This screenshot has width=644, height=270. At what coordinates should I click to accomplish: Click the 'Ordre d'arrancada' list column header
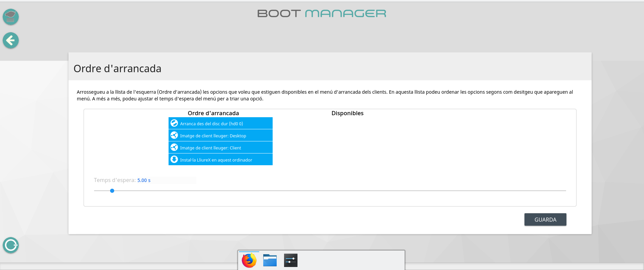pos(213,113)
